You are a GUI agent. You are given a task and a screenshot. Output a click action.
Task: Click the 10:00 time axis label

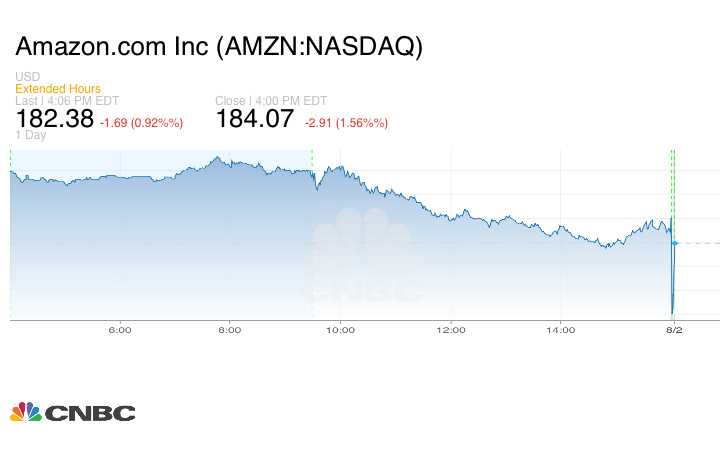[x=341, y=330]
